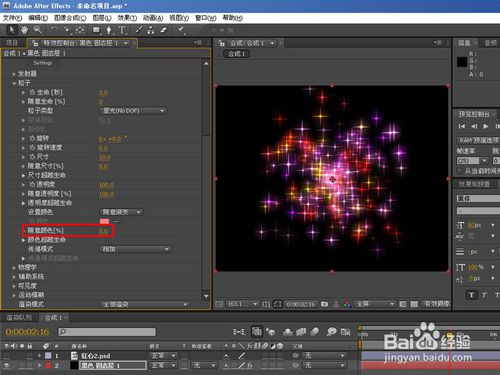Toggle stopwatch for 生命 [秒] property

32,92
